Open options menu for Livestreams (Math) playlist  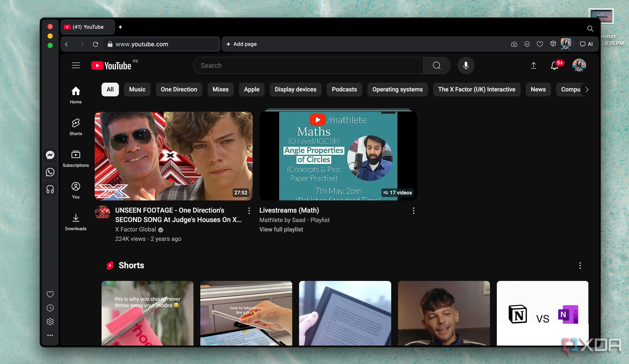pyautogui.click(x=413, y=210)
